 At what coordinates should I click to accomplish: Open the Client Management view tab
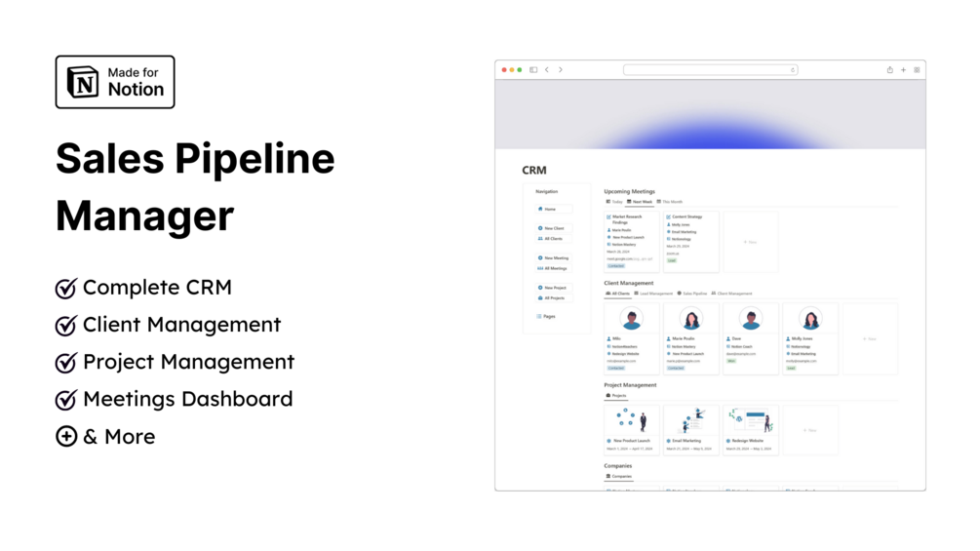(732, 294)
